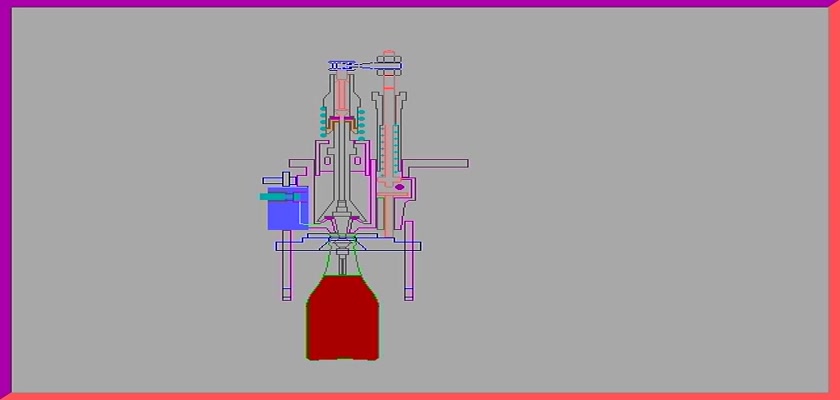
Task: Click the top blue linkage lever
Action: click(365, 66)
